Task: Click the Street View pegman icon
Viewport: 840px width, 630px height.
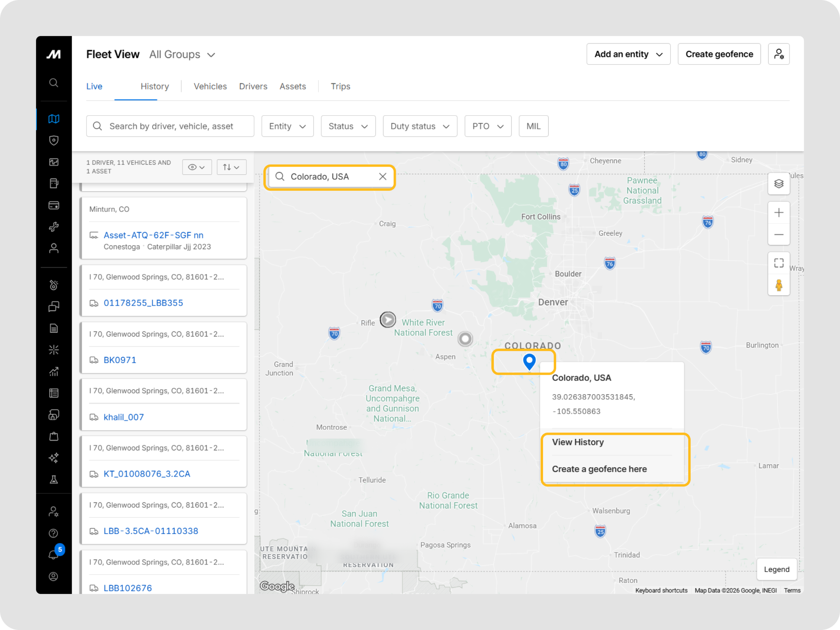Action: [x=778, y=285]
